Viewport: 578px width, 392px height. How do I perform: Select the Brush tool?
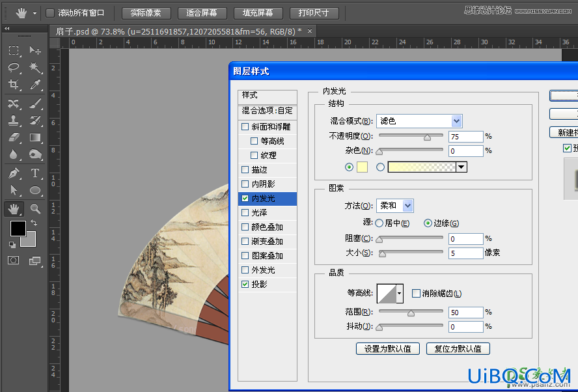click(35, 104)
